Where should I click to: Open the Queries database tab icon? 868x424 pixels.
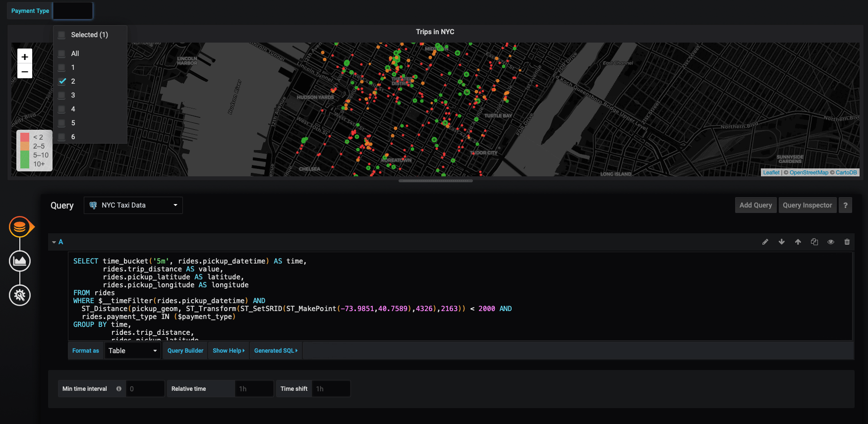(20, 227)
